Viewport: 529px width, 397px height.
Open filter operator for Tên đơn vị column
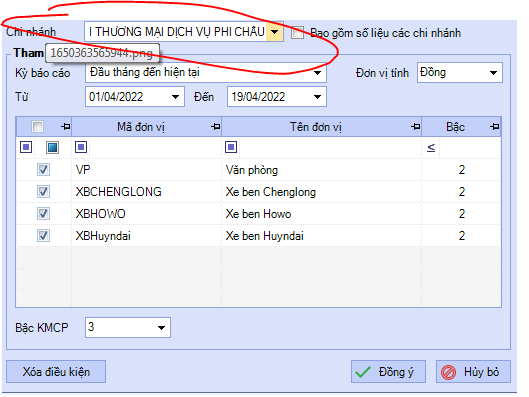[231, 147]
